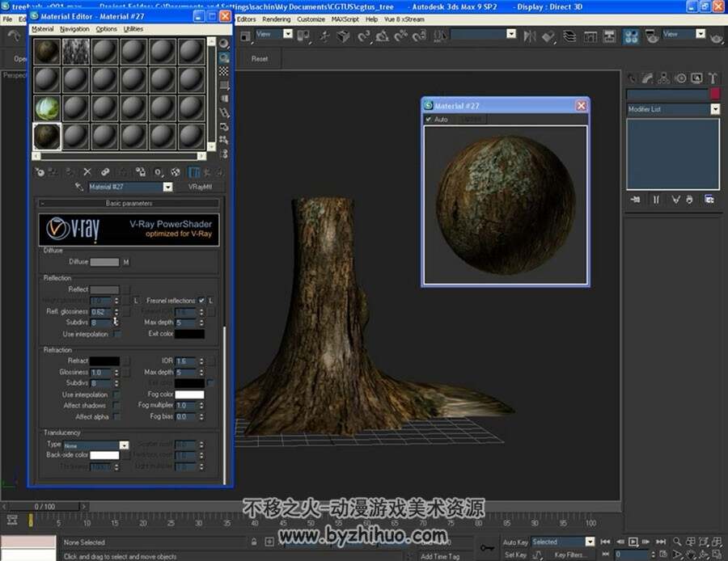The height and width of the screenshot is (561, 728).
Task: Click Zoom magnifier viewport control
Action: 677,542
